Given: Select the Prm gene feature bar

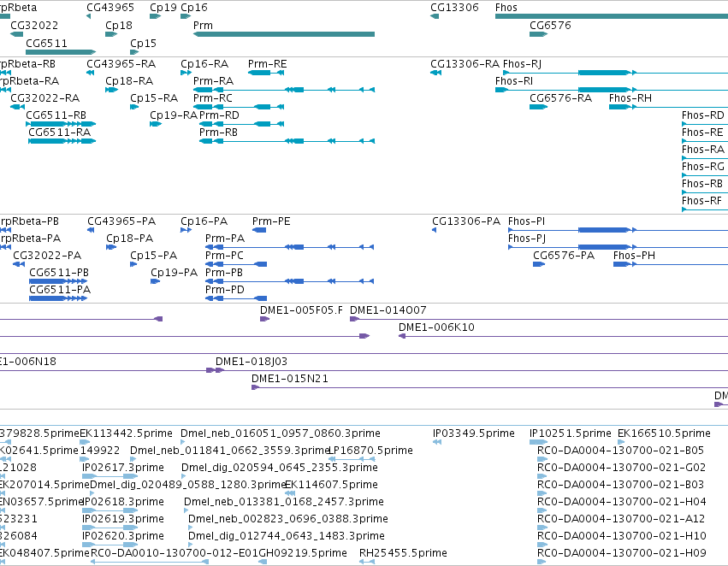Looking at the screenshot, I should pyautogui.click(x=284, y=34).
